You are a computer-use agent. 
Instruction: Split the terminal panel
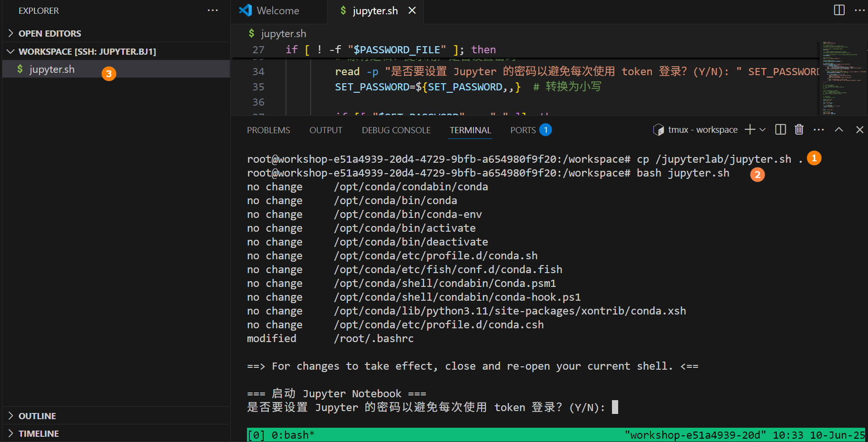coord(780,129)
